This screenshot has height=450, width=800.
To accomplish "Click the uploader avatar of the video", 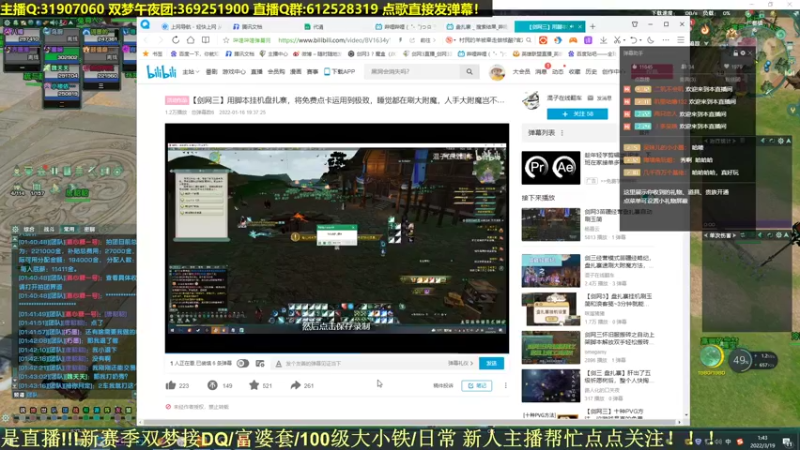I will click(x=531, y=100).
